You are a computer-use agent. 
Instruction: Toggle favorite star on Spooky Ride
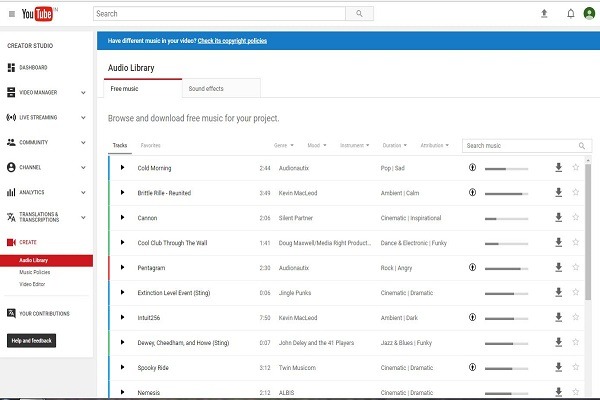tap(575, 368)
